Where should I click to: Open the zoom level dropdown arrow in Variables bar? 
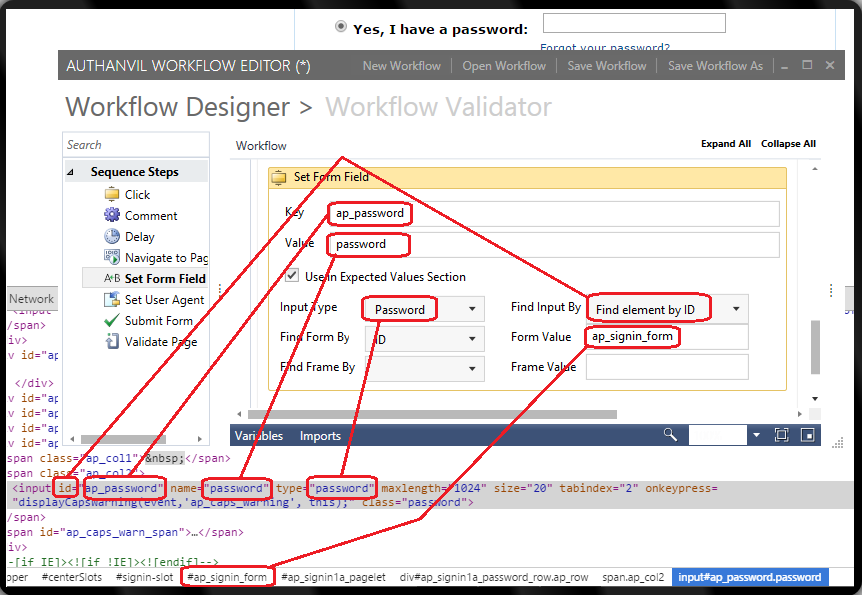[756, 435]
